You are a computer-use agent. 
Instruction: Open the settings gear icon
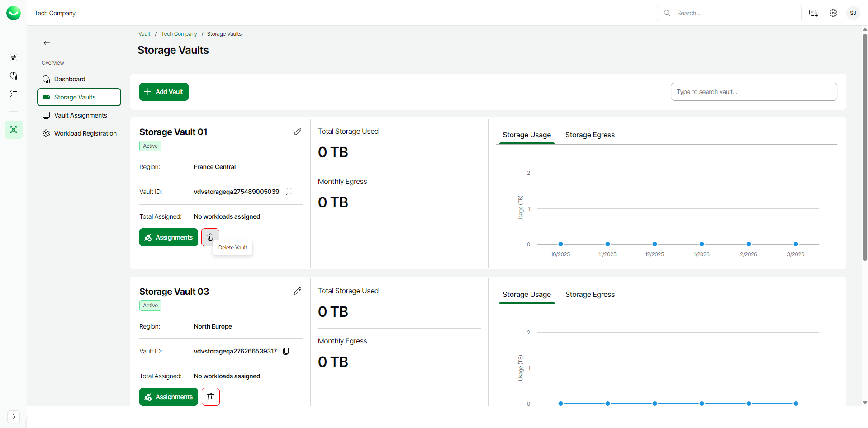tap(833, 13)
